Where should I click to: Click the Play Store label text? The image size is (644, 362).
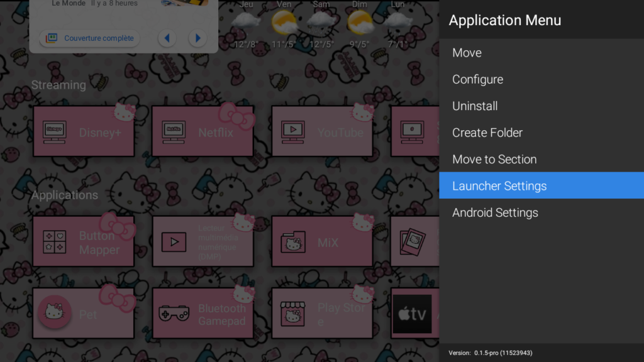point(341,314)
